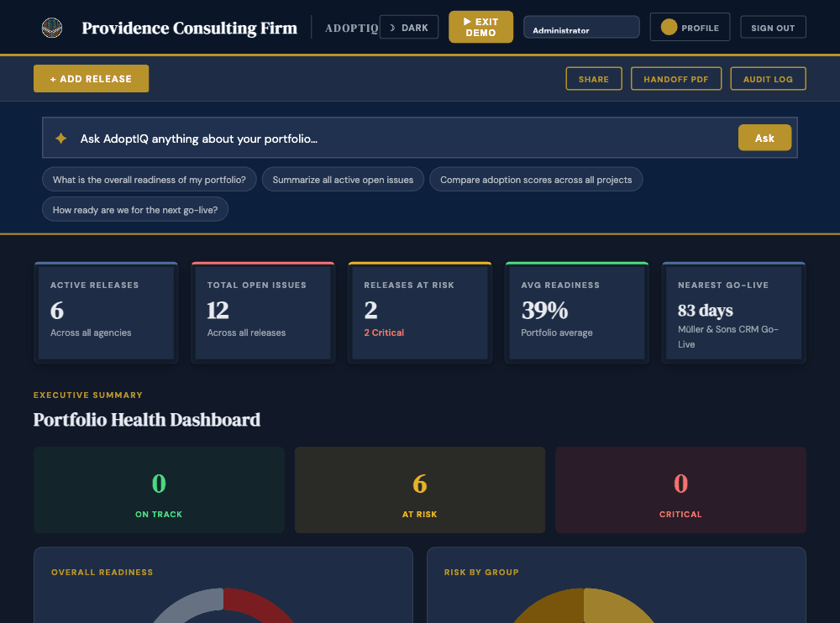Select the At Risk summary tile
Screen dimensions: 840x623
[419, 489]
